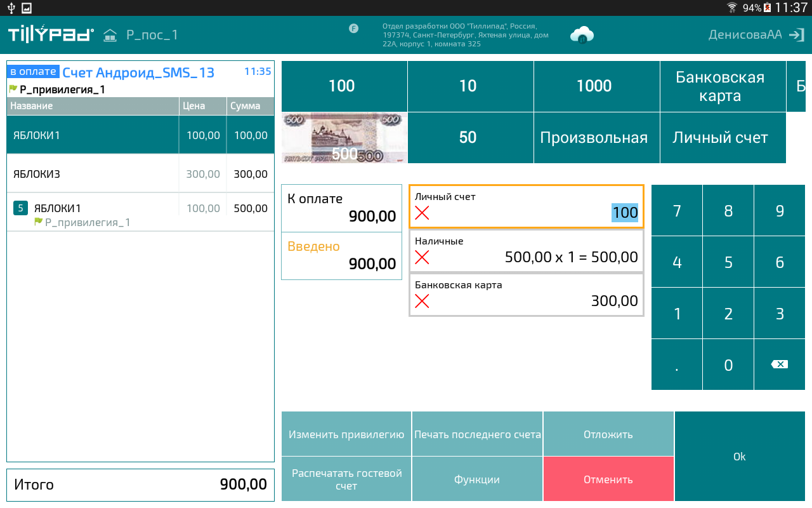Tap the decimal point key
This screenshot has height=508, width=812.
[x=677, y=364]
